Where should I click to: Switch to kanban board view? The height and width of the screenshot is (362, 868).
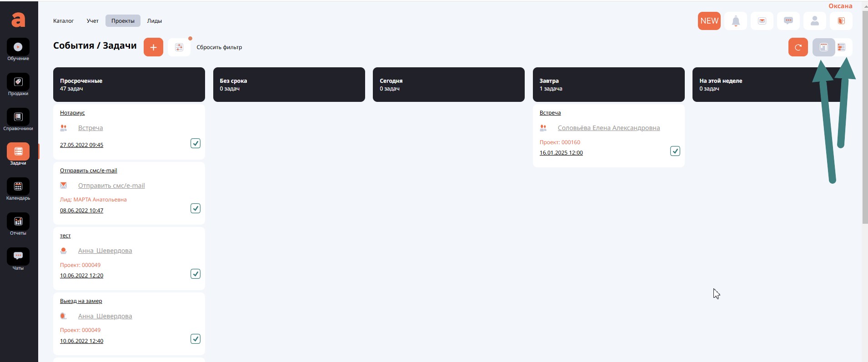[823, 47]
